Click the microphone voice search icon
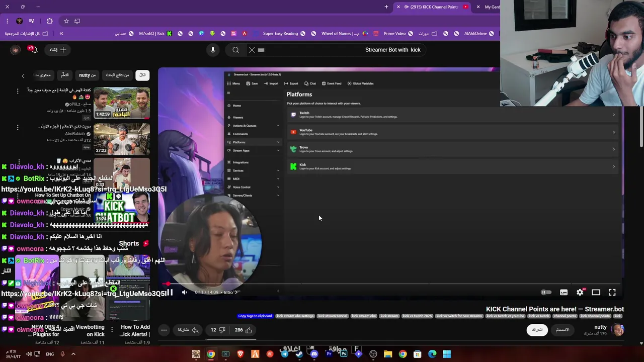Viewport: 644px width, 362px height. coord(213,50)
